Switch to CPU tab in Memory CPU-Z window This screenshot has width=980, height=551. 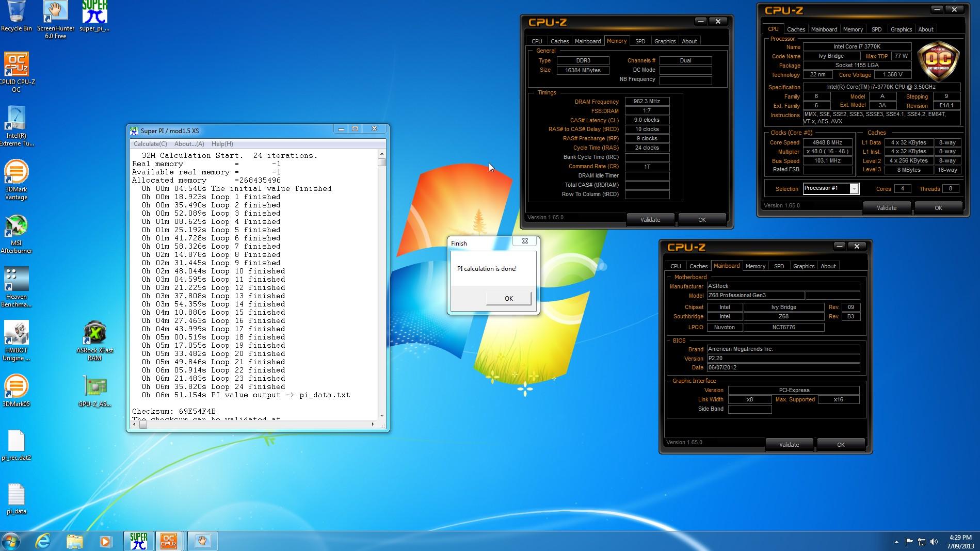[x=537, y=41]
